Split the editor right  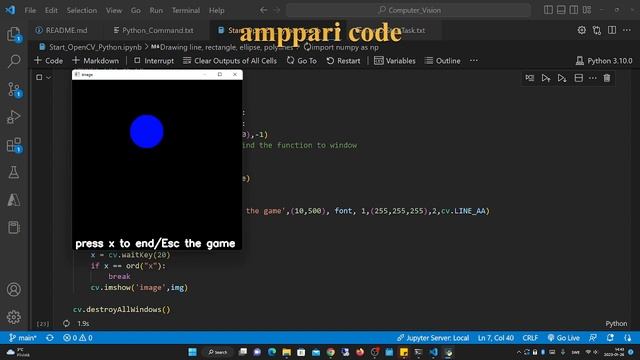(x=612, y=30)
